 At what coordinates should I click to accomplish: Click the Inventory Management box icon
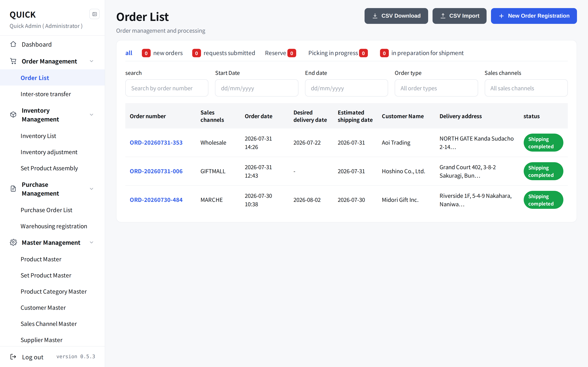[x=13, y=115]
